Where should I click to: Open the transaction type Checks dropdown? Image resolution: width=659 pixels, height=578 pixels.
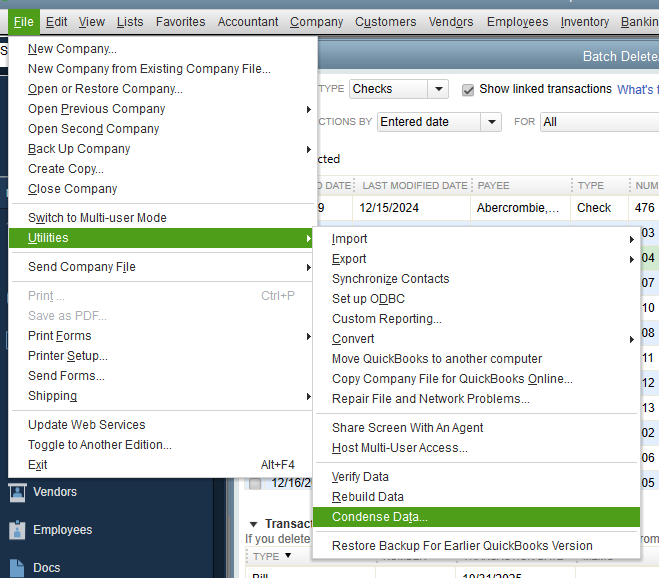click(x=438, y=89)
